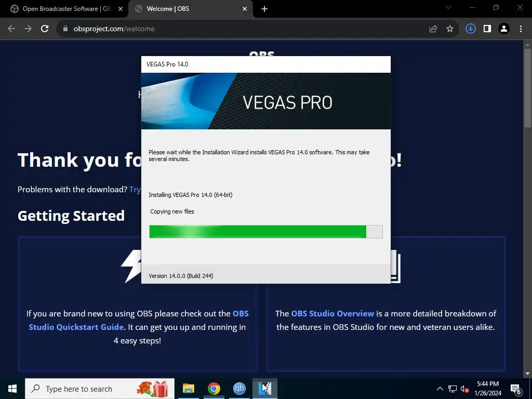Click 'Copying new files' status text
The height and width of the screenshot is (399, 532).
(172, 211)
